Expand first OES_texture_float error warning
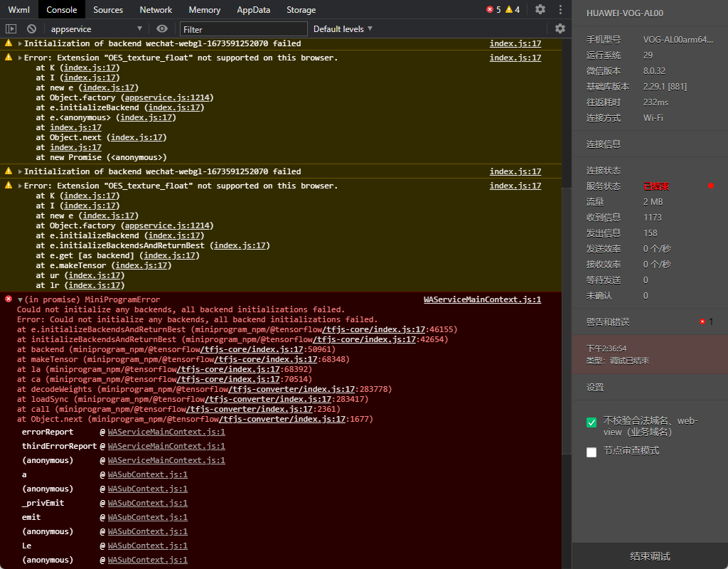Image resolution: width=728 pixels, height=569 pixels. click(x=20, y=58)
